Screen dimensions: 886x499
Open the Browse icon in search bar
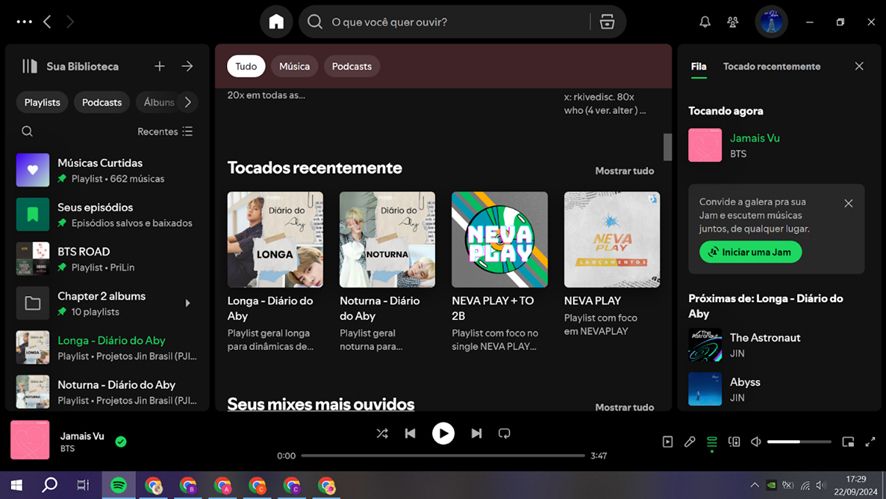point(607,21)
